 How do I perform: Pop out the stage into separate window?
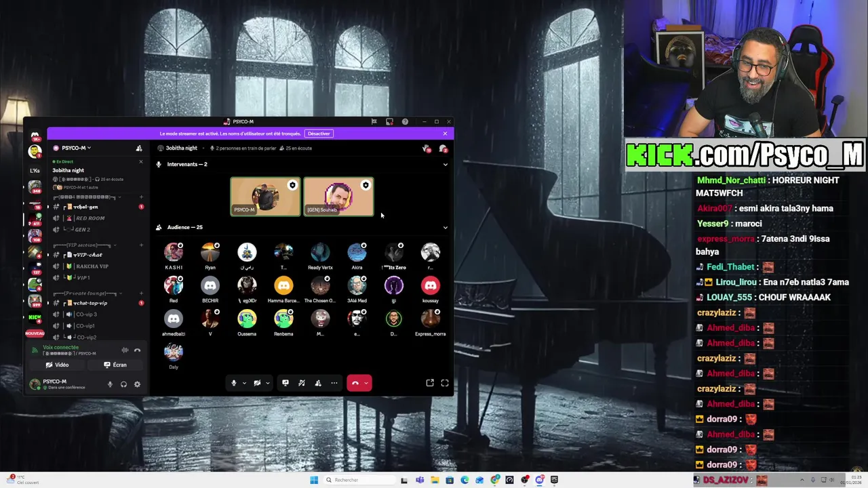[x=430, y=383]
